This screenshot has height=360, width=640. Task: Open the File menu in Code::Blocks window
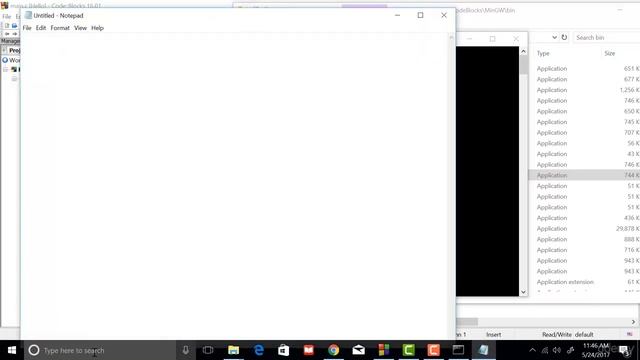(7, 16)
